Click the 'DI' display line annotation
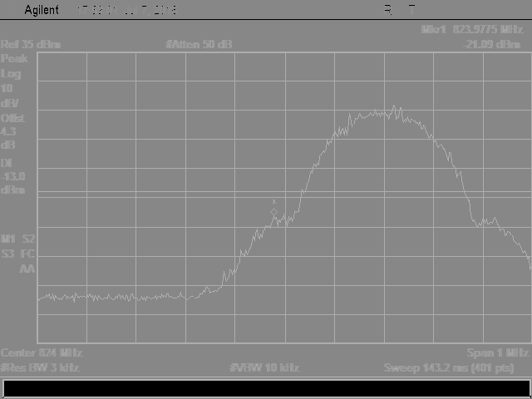Image resolution: width=532 pixels, height=399 pixels. [6, 163]
